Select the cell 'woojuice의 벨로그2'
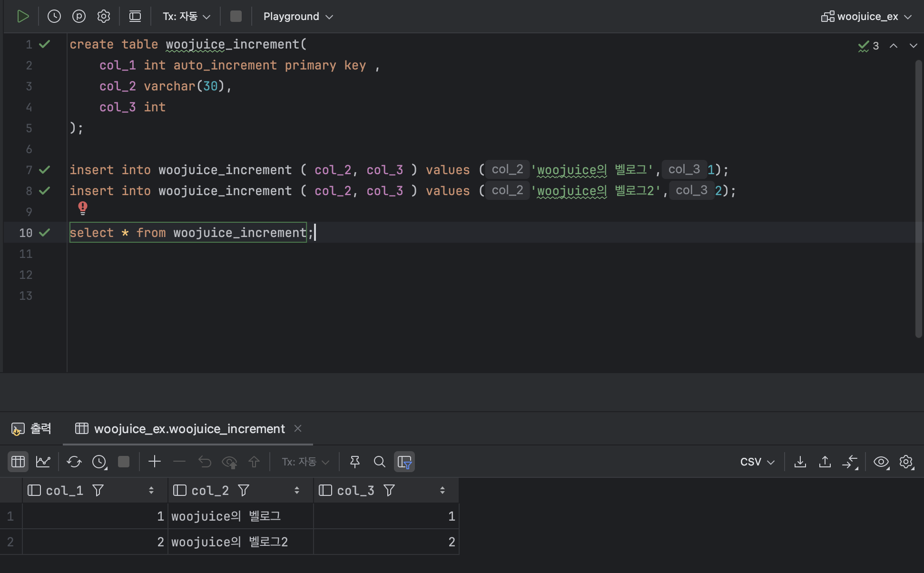Viewport: 924px width, 573px height. [241, 542]
